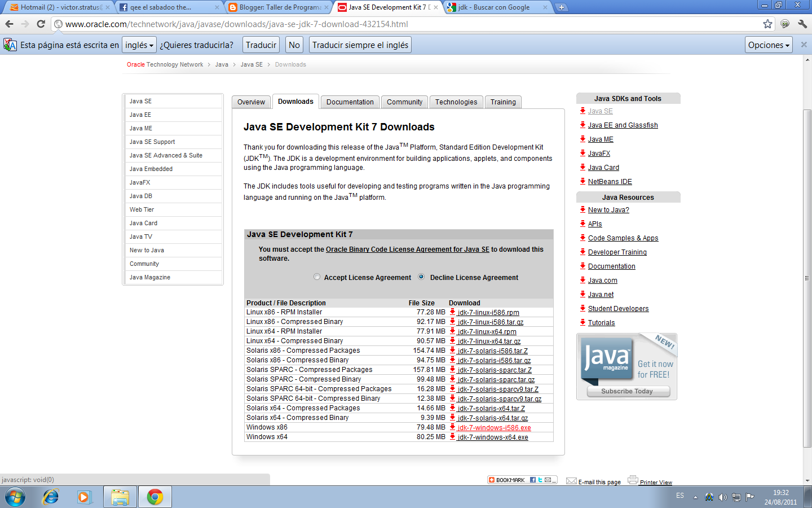The width and height of the screenshot is (812, 508).
Task: Click download arrow icon for jdk-7-windows-x64.exe
Action: (x=452, y=436)
